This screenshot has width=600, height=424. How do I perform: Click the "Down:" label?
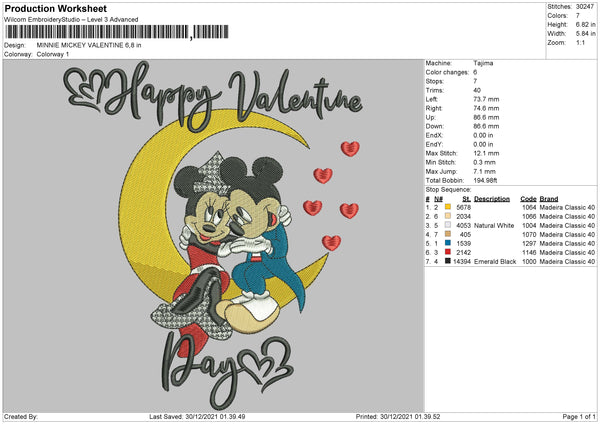click(x=434, y=126)
